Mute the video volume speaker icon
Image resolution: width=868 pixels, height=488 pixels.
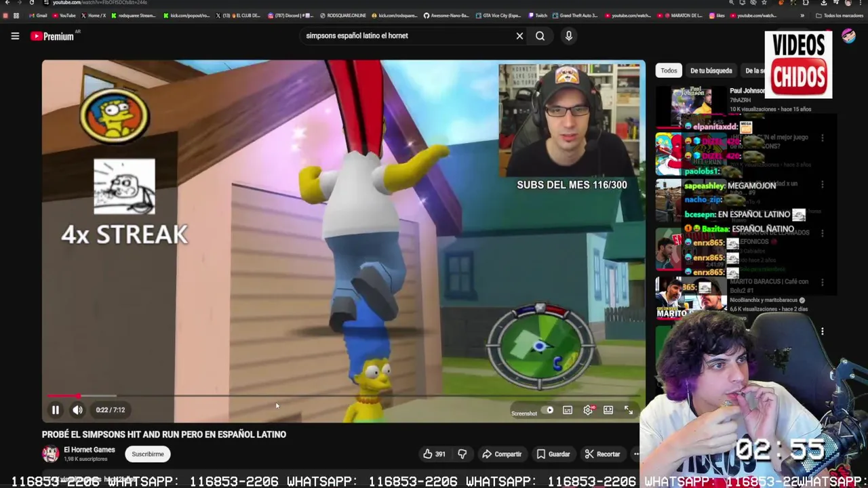tap(77, 409)
